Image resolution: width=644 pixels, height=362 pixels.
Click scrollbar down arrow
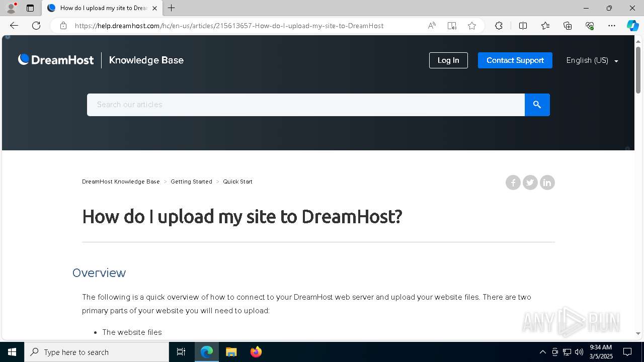point(638,333)
